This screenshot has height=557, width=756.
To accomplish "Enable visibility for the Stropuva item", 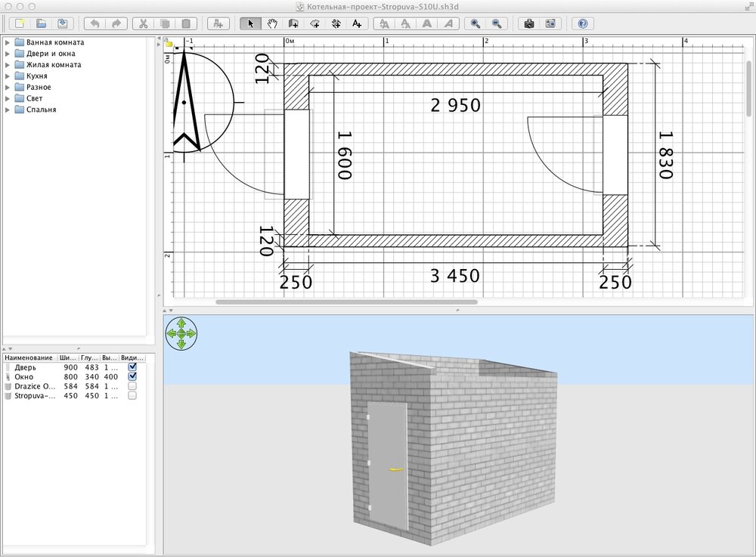I will 132,395.
